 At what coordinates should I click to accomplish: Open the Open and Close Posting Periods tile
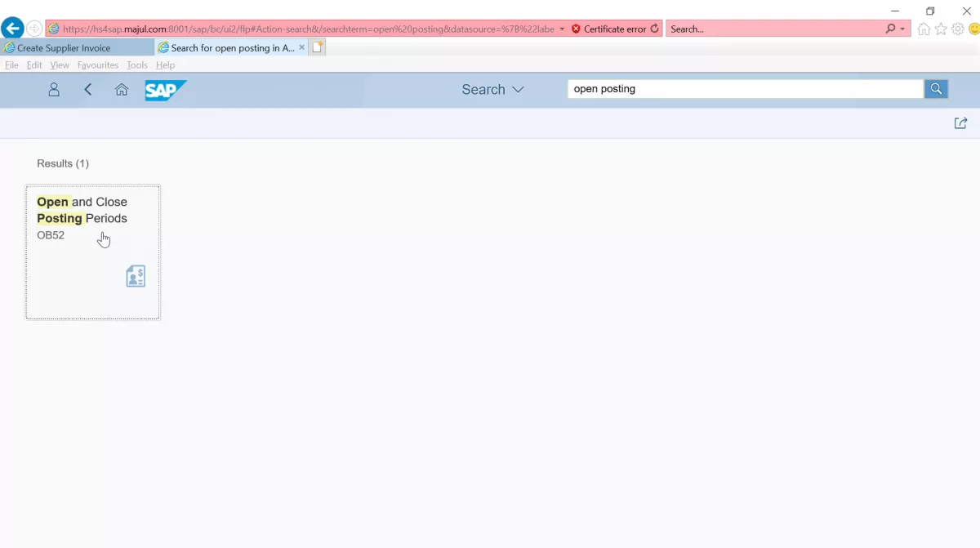93,252
